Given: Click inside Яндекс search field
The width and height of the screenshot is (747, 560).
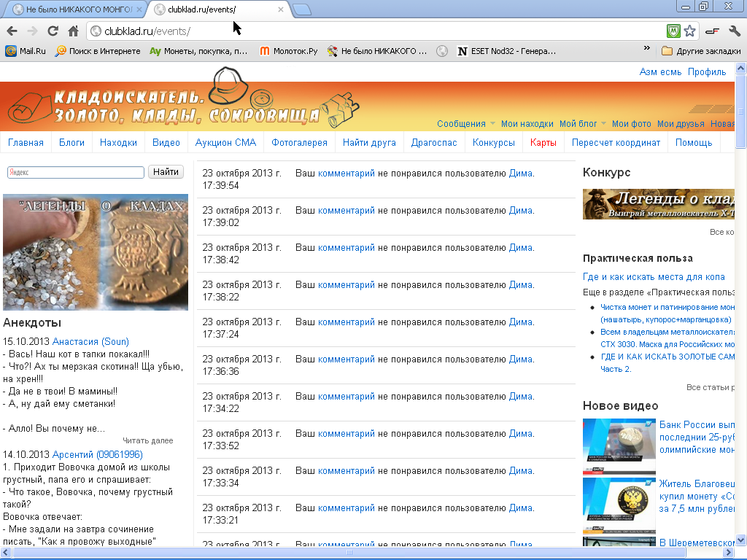Looking at the screenshot, I should (x=76, y=172).
